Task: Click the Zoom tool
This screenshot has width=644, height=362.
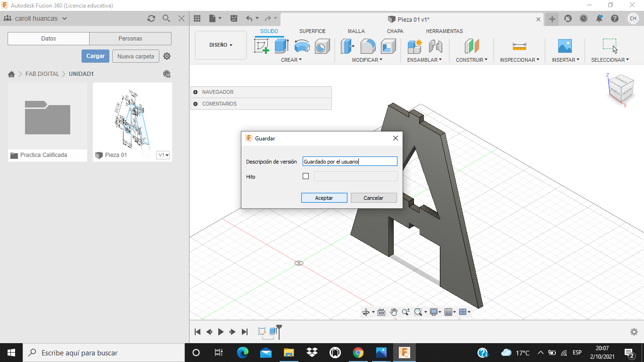Action: point(405,312)
